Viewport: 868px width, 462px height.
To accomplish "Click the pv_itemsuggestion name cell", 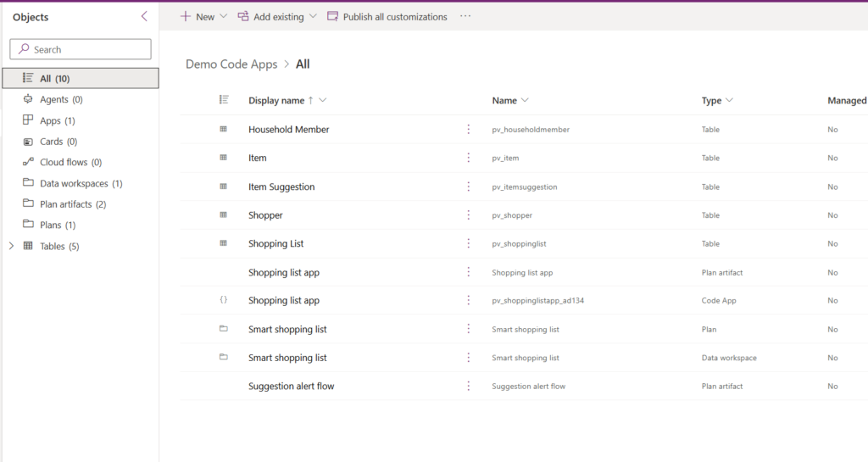I will (x=524, y=187).
